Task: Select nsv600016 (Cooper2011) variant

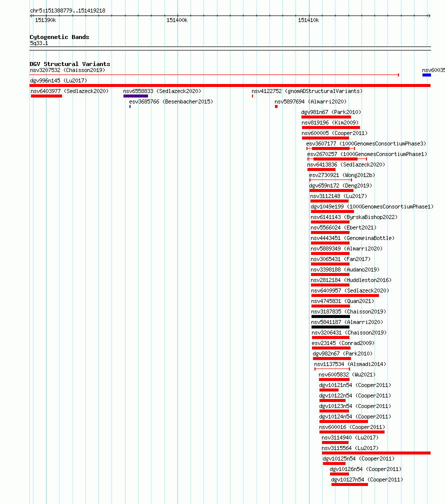Action: click(x=352, y=427)
